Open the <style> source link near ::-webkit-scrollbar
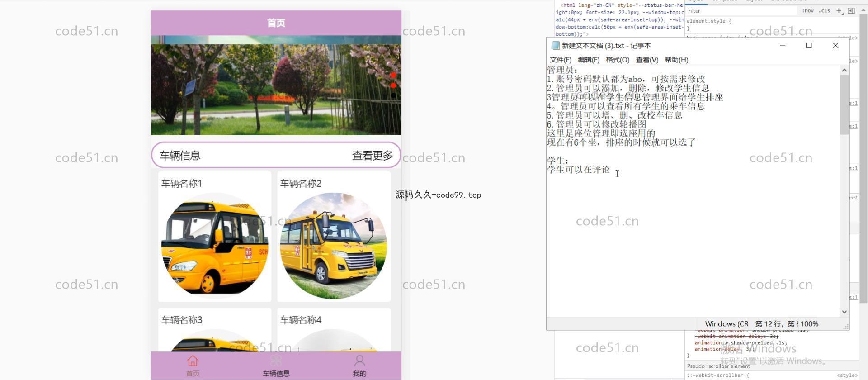The width and height of the screenshot is (868, 380). (847, 375)
